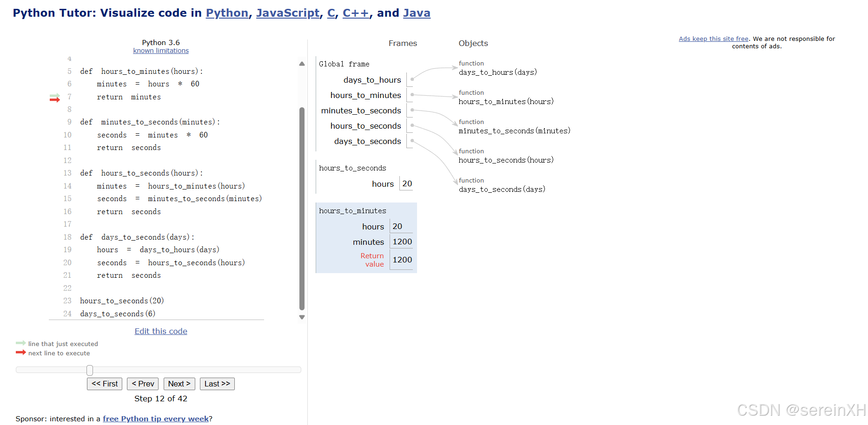Select code line 9 def minutes_to_seconds
This screenshot has width=868, height=425.
tap(150, 122)
